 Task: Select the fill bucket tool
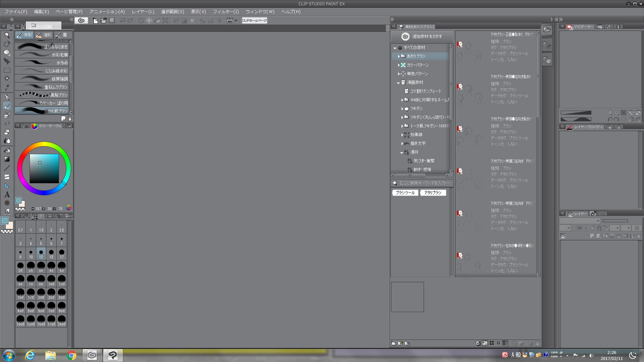(7, 150)
